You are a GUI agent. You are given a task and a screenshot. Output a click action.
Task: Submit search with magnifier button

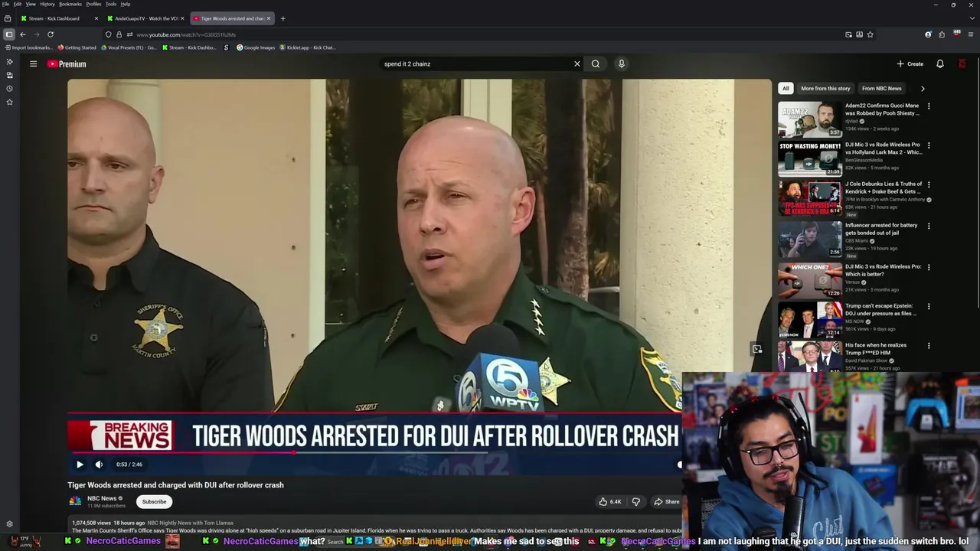(x=596, y=64)
